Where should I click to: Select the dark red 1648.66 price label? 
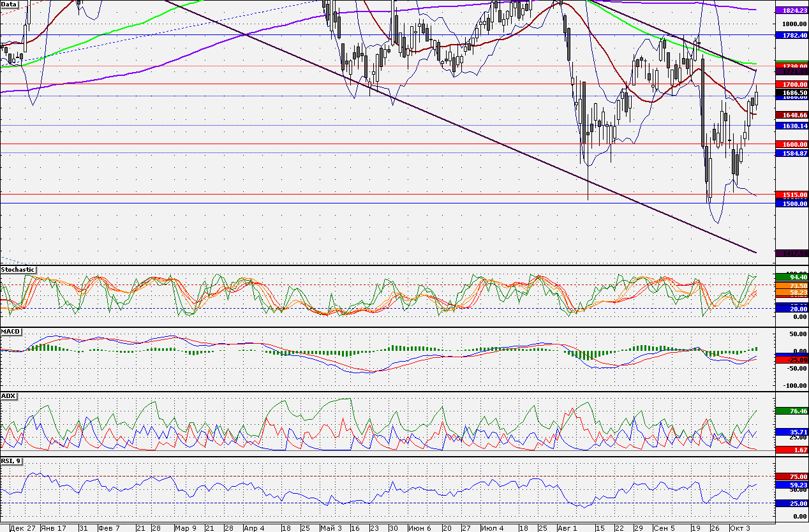pos(791,114)
